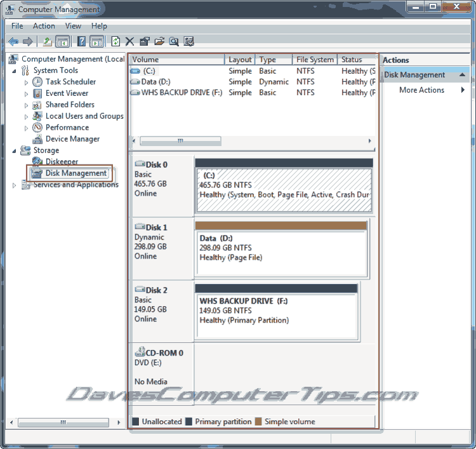476x449 pixels.
Task: Open the Help menu
Action: [99, 26]
